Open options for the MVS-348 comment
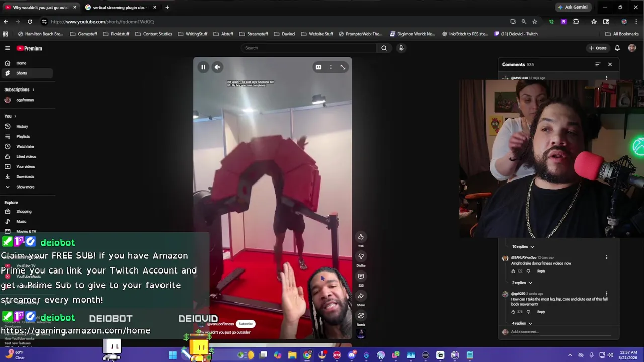Image resolution: width=644 pixels, height=362 pixels. [606, 78]
